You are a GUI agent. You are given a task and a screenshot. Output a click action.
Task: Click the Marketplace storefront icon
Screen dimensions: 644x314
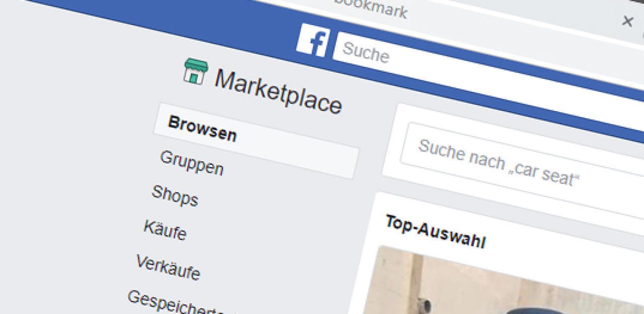[195, 71]
